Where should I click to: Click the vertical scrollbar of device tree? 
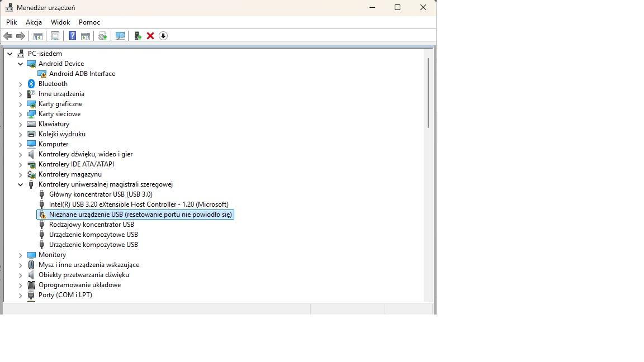tap(428, 92)
